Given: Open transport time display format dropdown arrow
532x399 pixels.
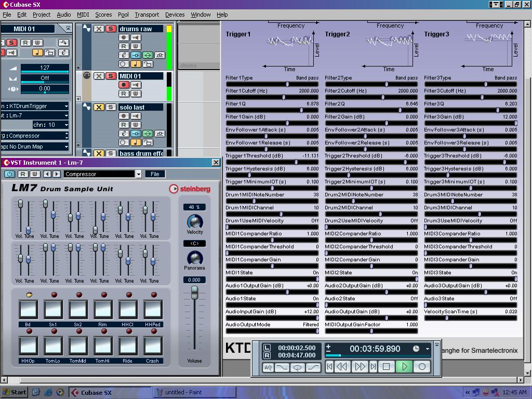Looking at the screenshot, I should [427, 349].
